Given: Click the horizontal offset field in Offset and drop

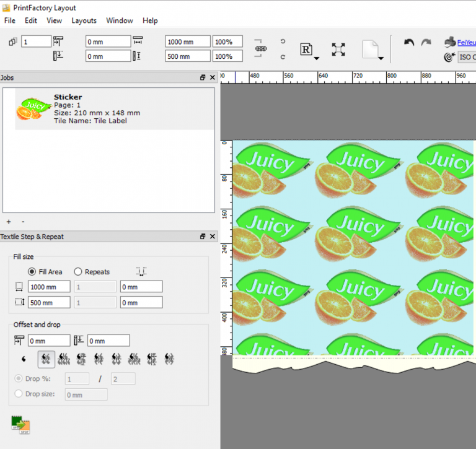Looking at the screenshot, I should click(49, 341).
